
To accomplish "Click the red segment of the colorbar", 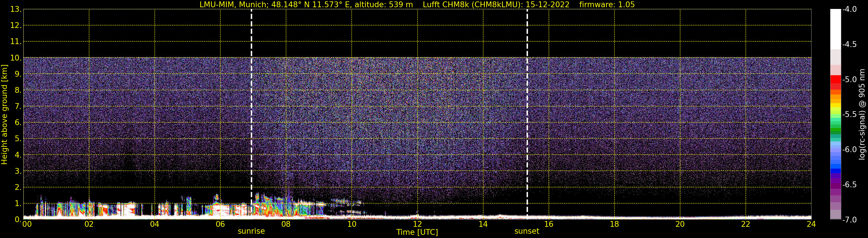I will [x=836, y=80].
